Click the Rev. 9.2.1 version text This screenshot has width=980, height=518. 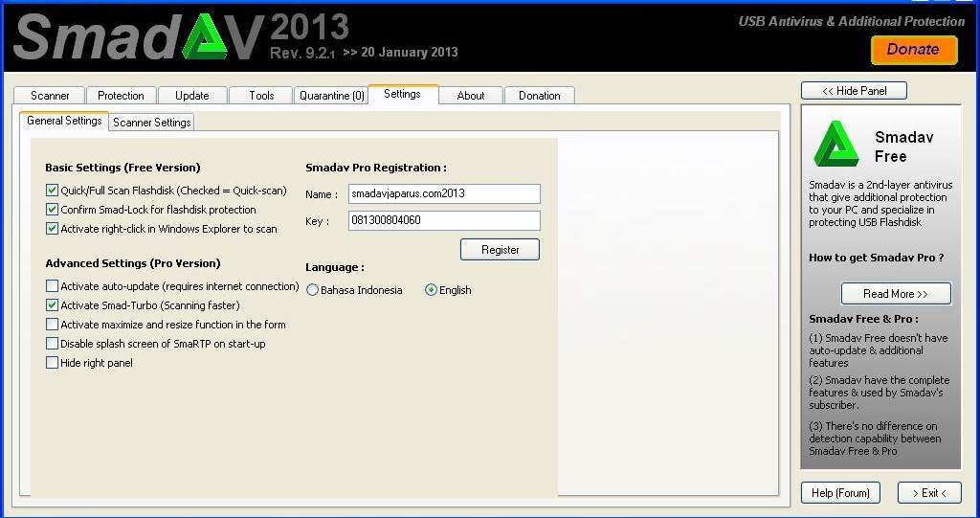click(x=302, y=54)
